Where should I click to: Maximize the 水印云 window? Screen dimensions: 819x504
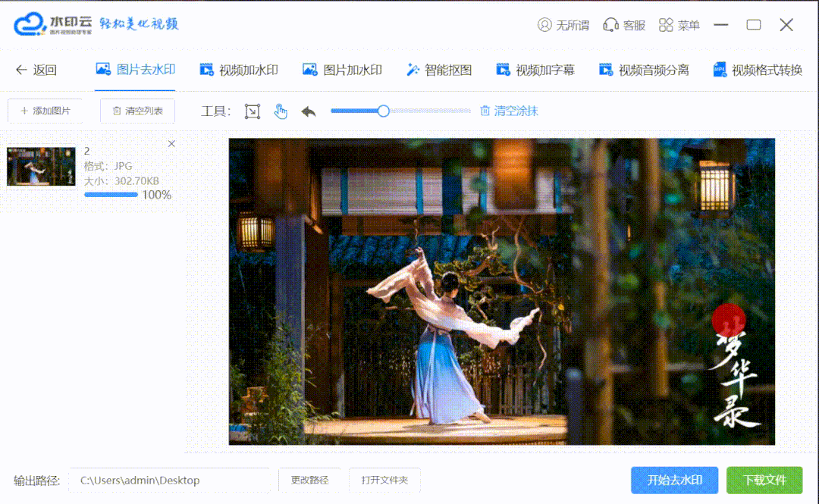pos(754,24)
